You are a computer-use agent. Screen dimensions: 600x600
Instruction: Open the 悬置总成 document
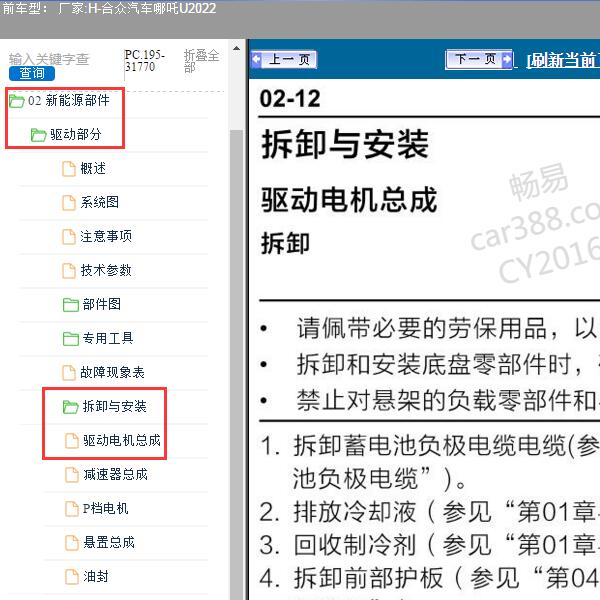click(x=100, y=543)
